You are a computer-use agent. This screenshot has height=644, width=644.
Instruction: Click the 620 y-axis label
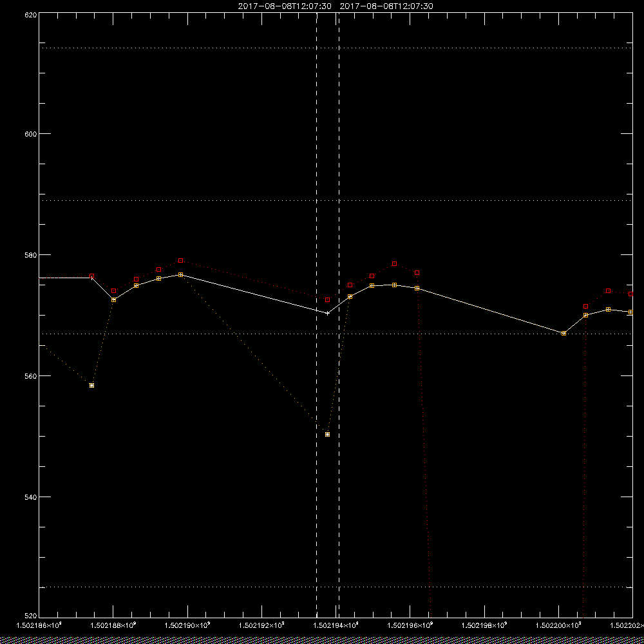[31, 15]
